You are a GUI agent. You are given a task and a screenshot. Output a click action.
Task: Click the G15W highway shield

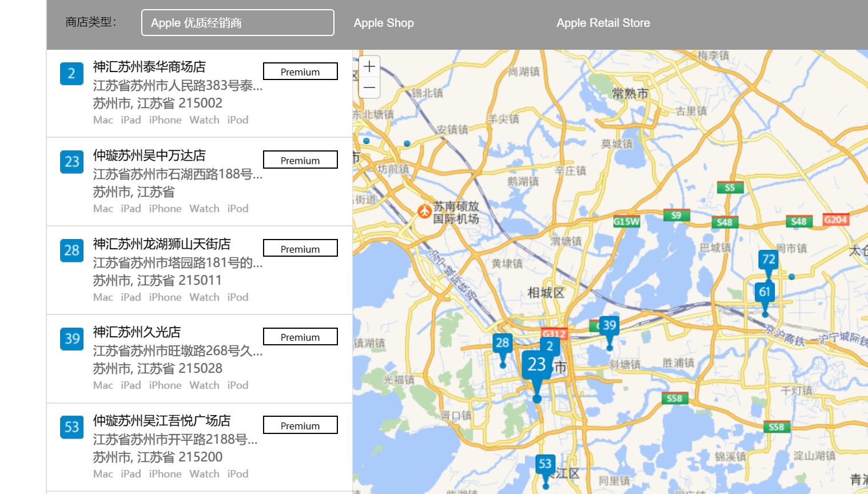626,221
